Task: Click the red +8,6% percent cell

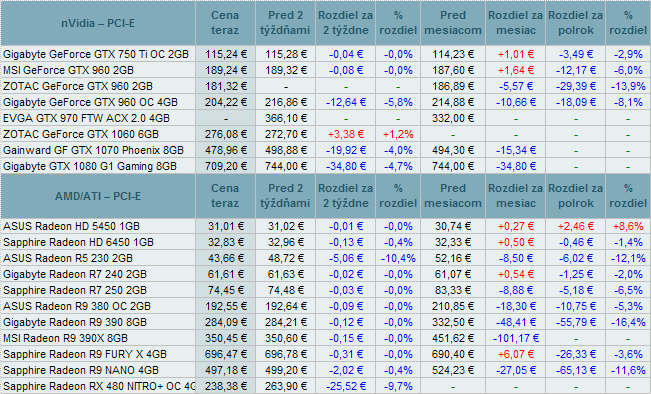Action: (628, 226)
